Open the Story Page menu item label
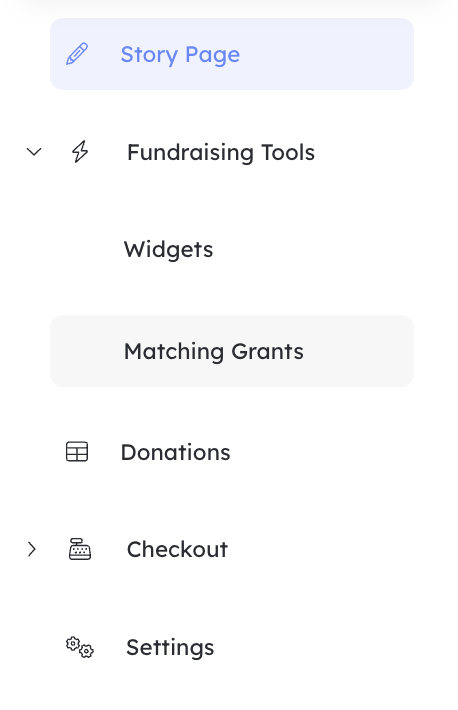 180,55
